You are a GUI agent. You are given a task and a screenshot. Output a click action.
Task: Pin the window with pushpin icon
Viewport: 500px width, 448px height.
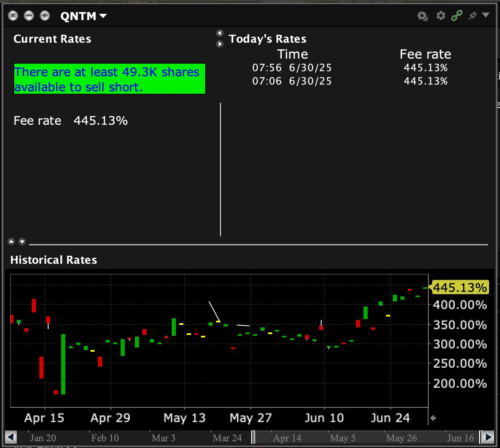472,15
